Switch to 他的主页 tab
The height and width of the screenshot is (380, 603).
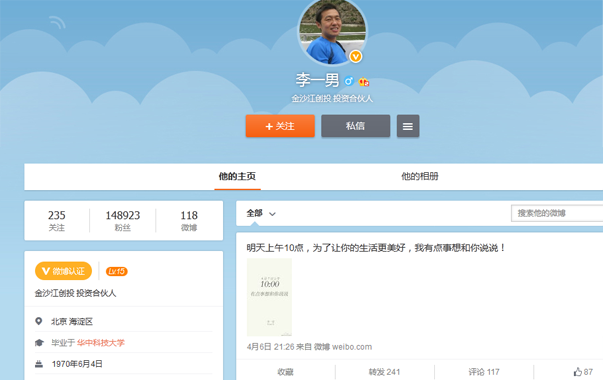237,177
